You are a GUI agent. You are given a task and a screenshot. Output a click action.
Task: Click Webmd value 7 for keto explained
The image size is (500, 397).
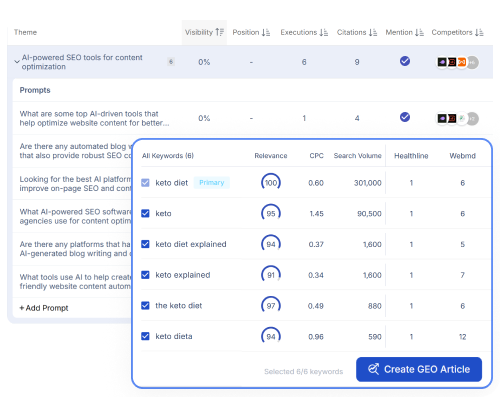click(x=462, y=275)
